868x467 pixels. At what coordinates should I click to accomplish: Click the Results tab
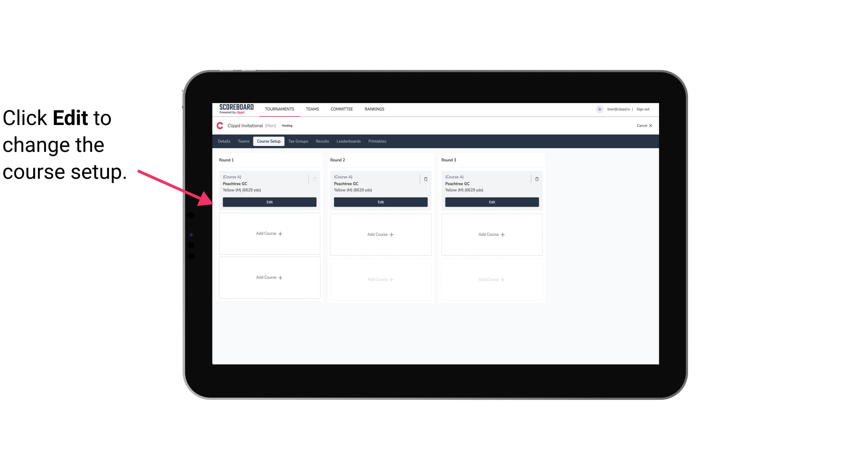point(322,141)
